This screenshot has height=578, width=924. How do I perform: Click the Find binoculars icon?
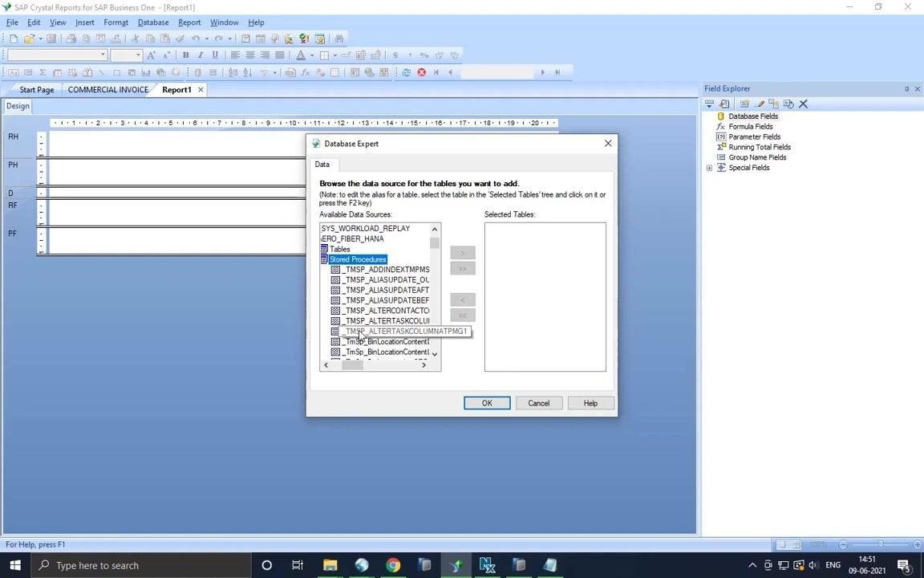point(338,39)
